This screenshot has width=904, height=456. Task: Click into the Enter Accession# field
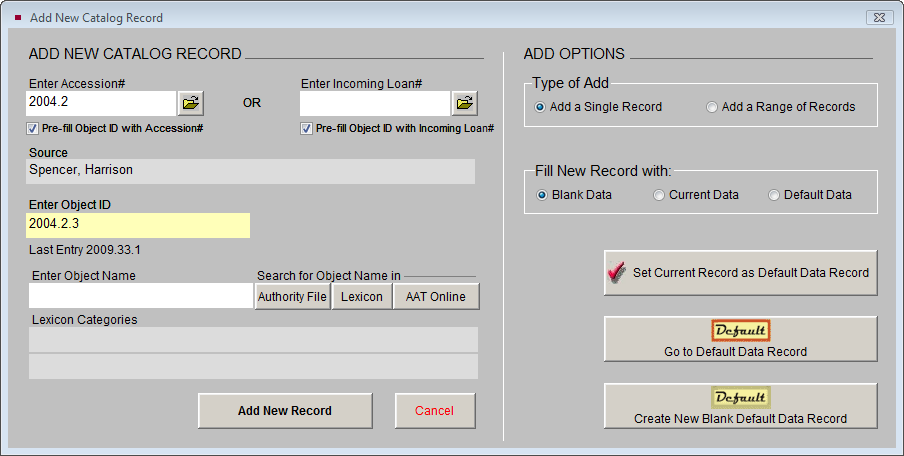click(101, 103)
